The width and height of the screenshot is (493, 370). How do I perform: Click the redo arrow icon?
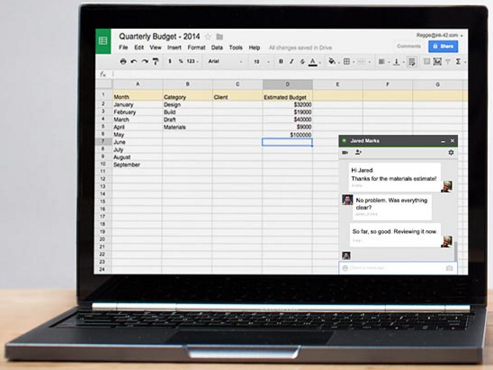click(x=145, y=62)
